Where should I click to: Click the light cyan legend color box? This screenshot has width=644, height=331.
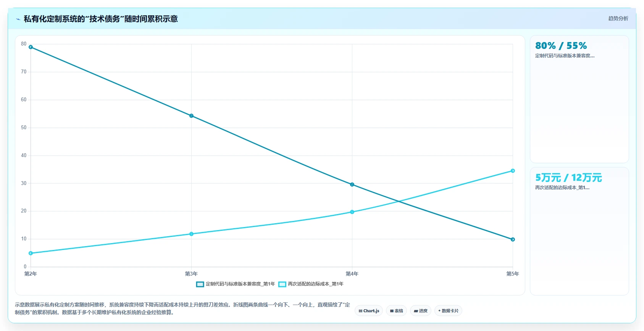[282, 284]
